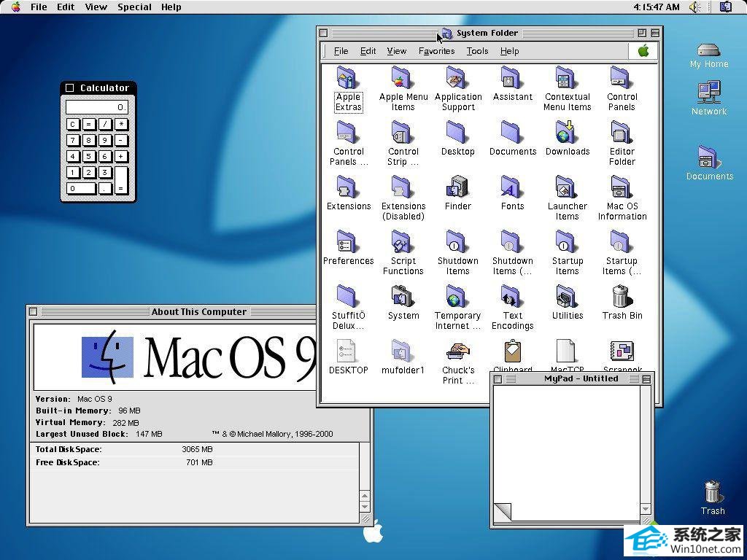Click the Calculator slash divide key
This screenshot has height=560, width=747.
coord(105,125)
